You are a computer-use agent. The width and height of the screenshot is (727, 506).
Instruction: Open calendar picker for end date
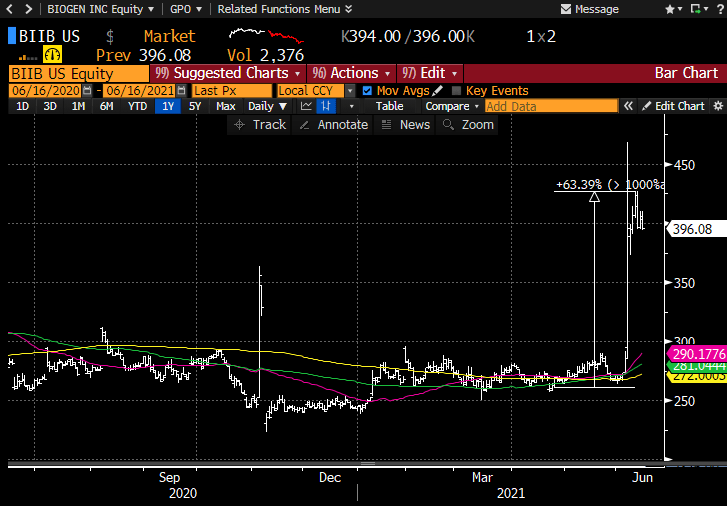[181, 90]
